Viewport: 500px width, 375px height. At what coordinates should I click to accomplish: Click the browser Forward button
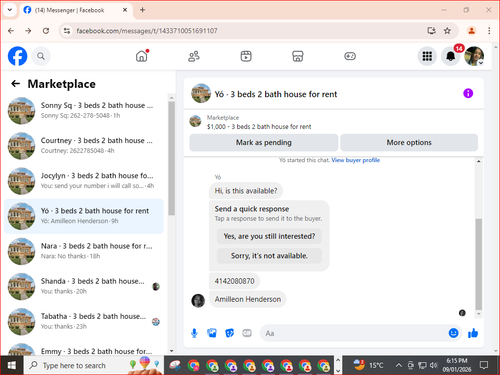pos(28,31)
